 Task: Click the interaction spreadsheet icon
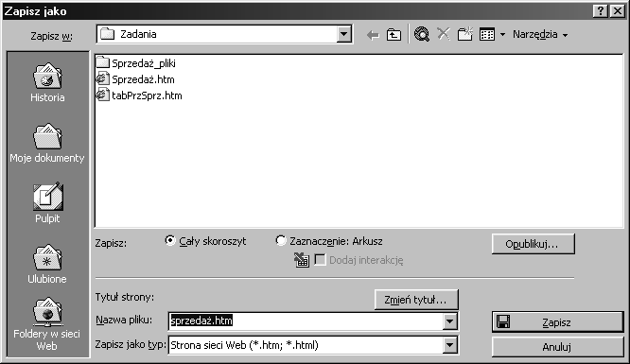click(302, 260)
